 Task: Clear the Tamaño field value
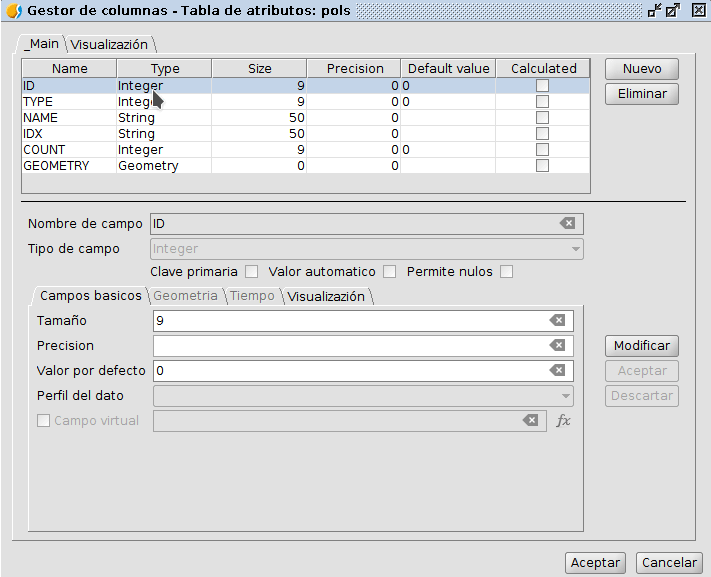[x=557, y=320]
